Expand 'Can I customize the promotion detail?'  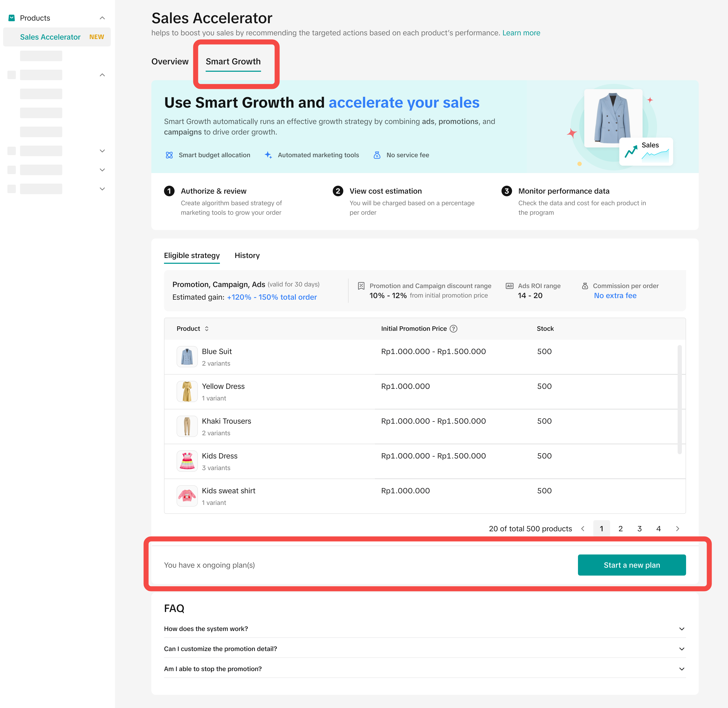pos(682,649)
